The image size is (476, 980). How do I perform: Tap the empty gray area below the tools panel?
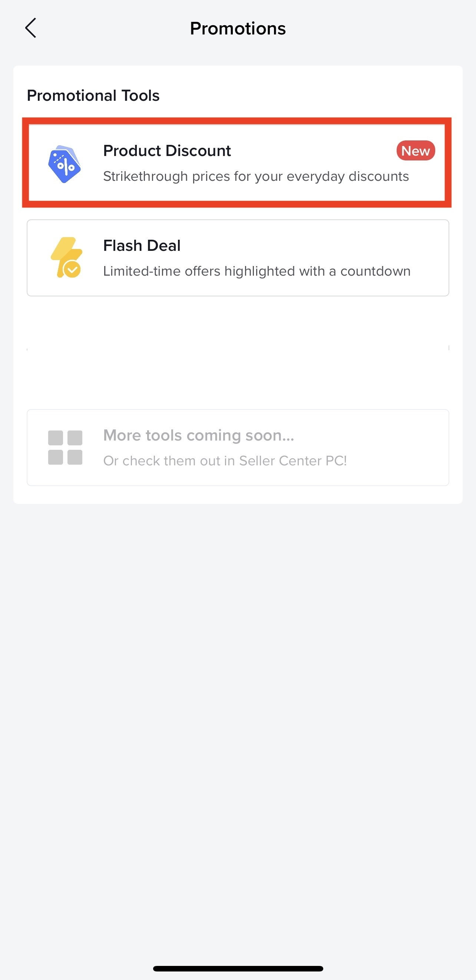[238, 685]
